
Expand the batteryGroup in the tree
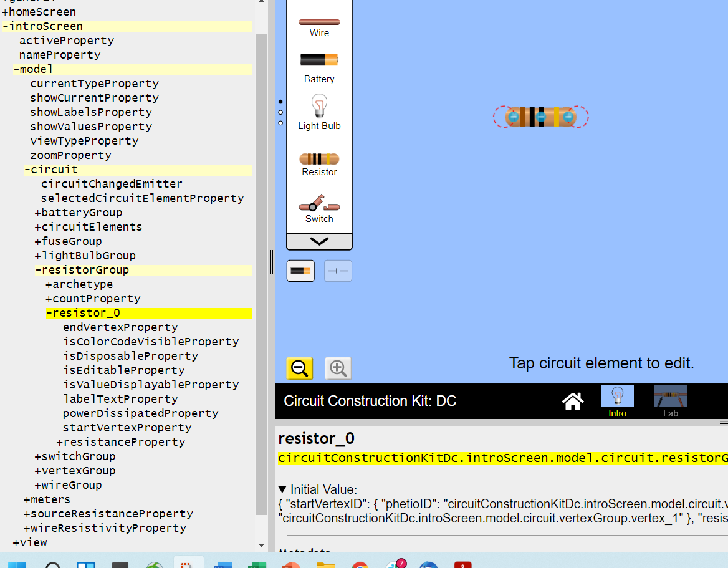pyautogui.click(x=79, y=212)
